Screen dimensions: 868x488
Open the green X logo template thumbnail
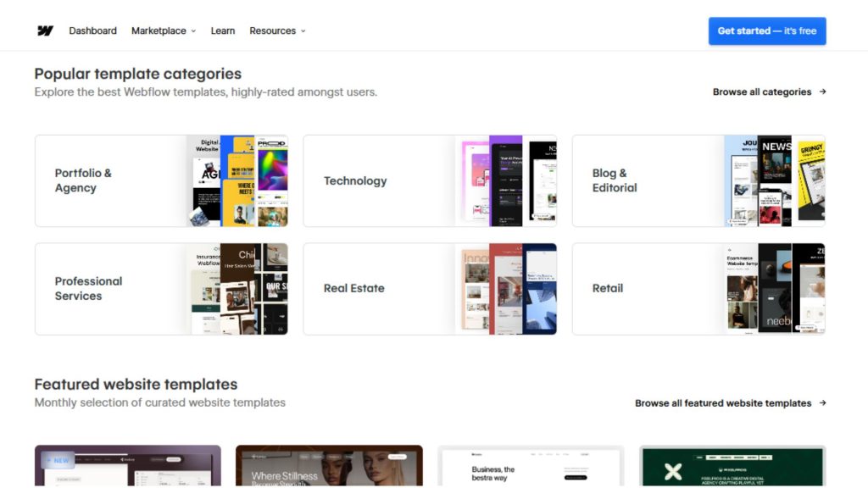click(732, 466)
